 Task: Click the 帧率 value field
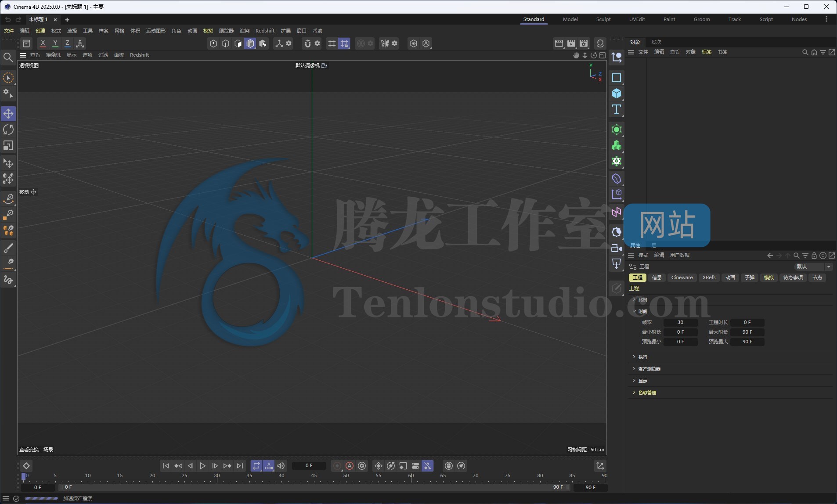(x=680, y=322)
